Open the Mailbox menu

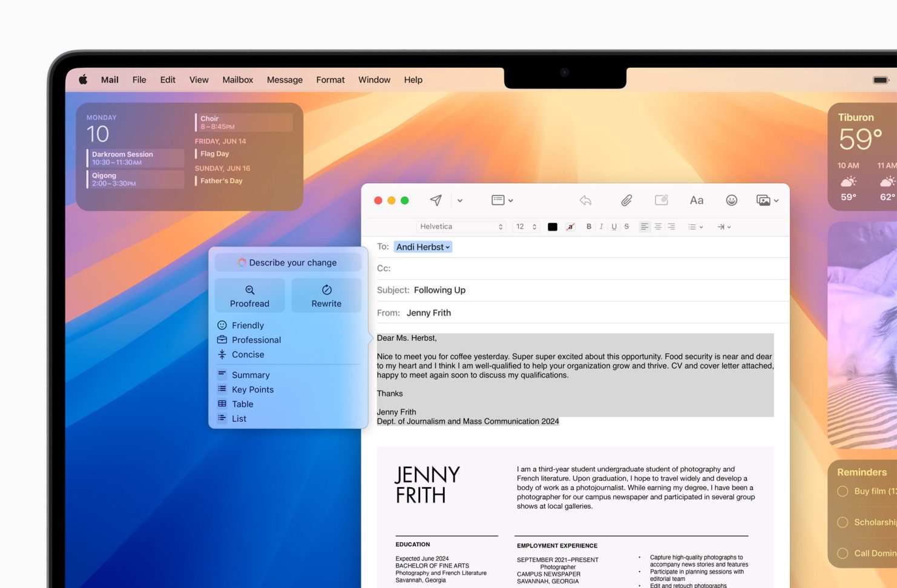coord(237,80)
